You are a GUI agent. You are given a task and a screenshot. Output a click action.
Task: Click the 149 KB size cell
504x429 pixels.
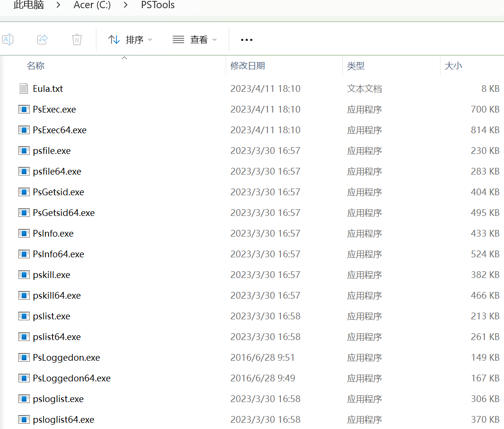click(485, 357)
